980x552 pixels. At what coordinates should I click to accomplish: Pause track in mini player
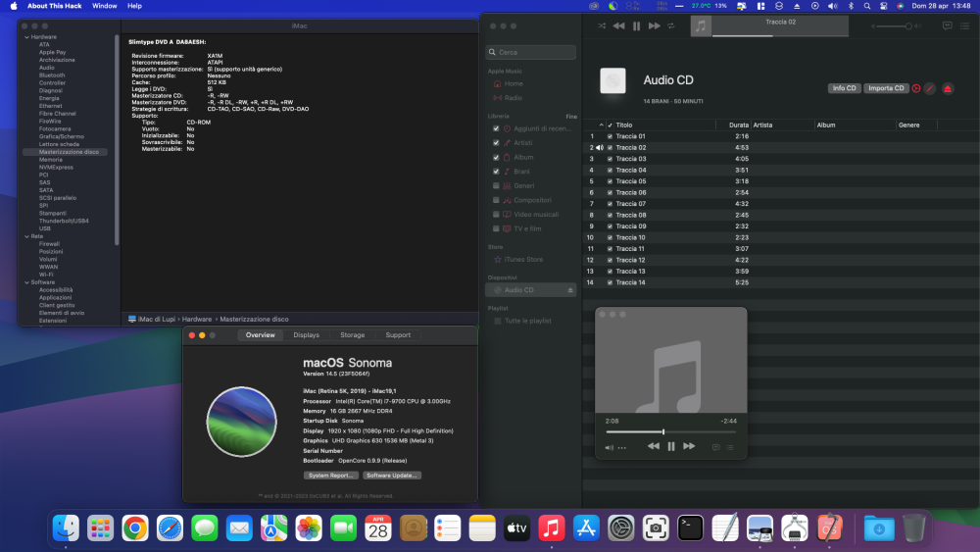[x=670, y=446]
